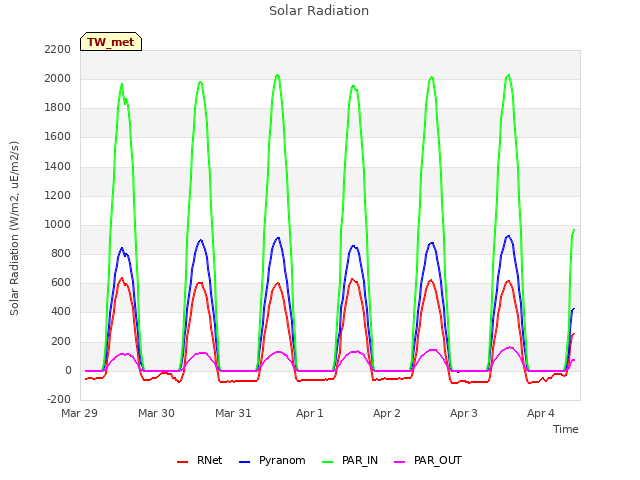Click the Apr 2 x-axis tick label

pyautogui.click(x=387, y=413)
